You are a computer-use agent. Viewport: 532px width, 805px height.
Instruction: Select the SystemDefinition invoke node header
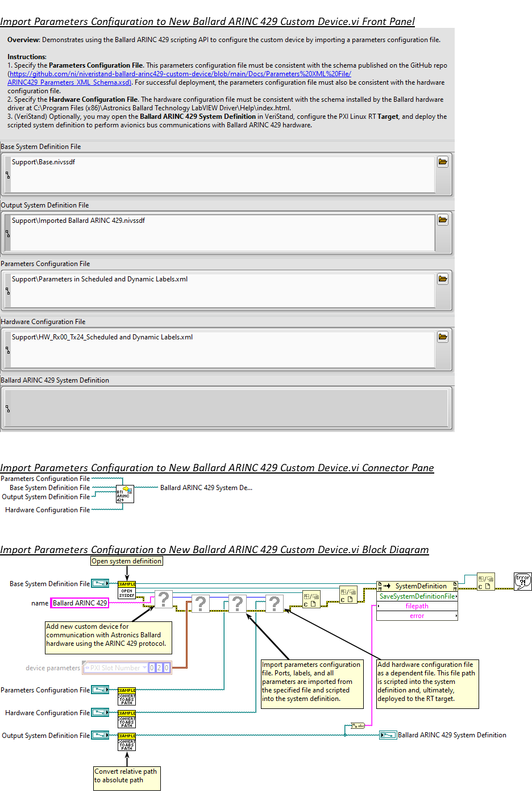417,586
